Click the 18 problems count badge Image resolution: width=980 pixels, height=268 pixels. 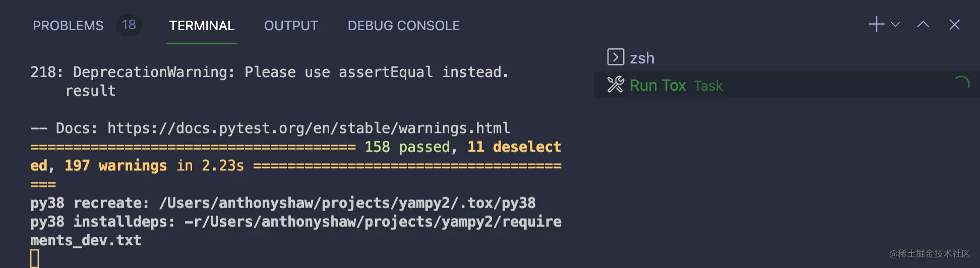[129, 25]
